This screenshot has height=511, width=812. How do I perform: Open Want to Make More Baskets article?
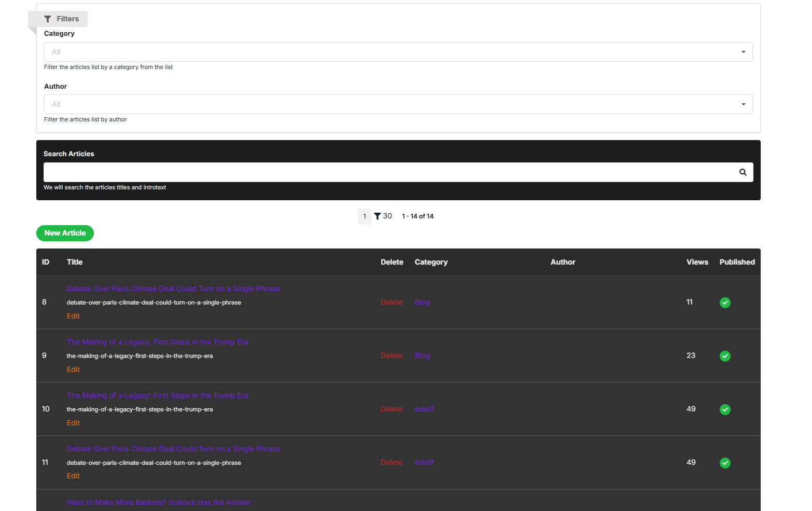[159, 502]
